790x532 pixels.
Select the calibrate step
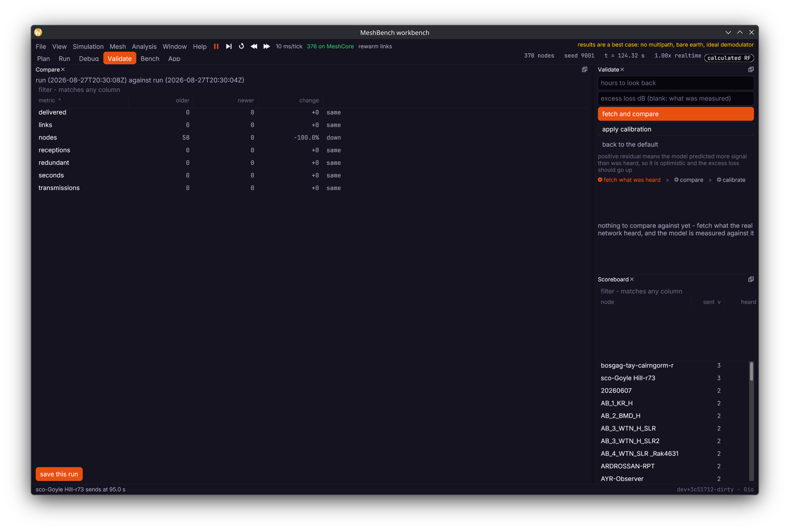pos(731,180)
